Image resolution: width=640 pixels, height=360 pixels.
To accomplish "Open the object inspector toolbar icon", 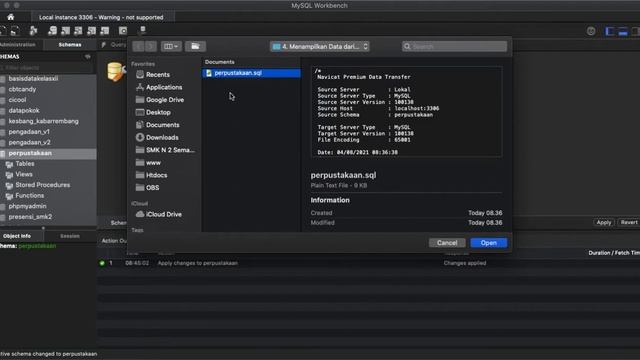I will click(x=33, y=31).
